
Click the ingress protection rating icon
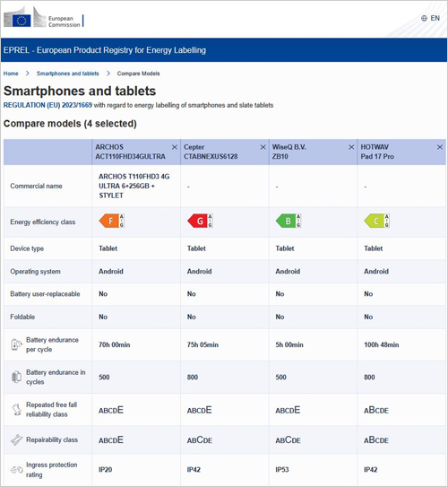click(16, 470)
